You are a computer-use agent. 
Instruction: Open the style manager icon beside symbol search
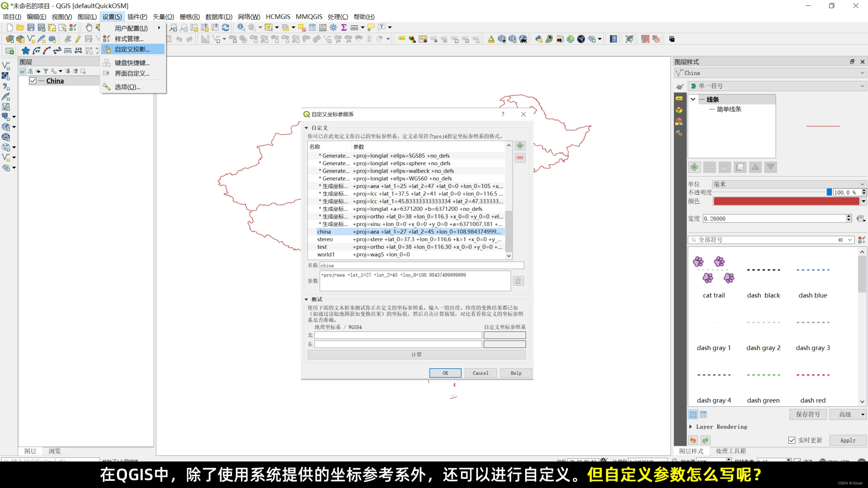861,240
